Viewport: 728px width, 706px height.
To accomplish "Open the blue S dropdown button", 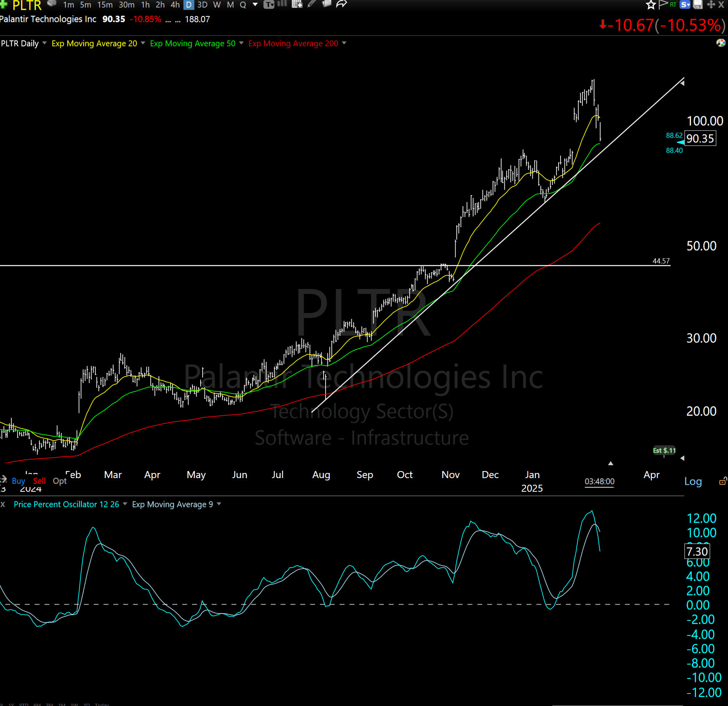I will click(685, 5).
